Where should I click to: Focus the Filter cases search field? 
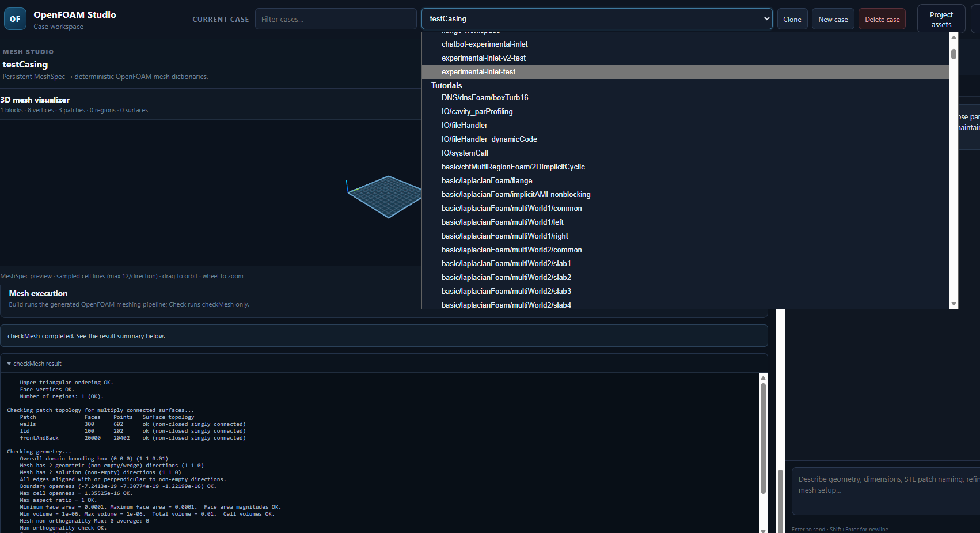(336, 19)
